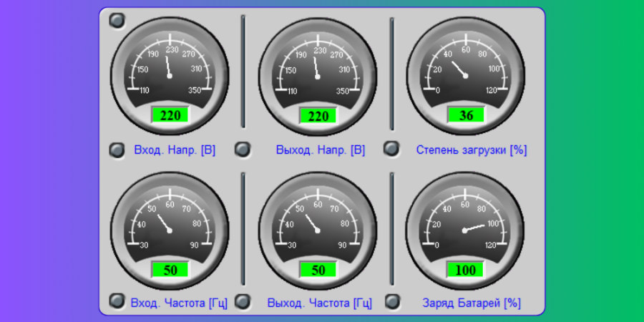Toggle the LED beside Выход. Частота [Гц]
644x322 pixels.
[244, 301]
